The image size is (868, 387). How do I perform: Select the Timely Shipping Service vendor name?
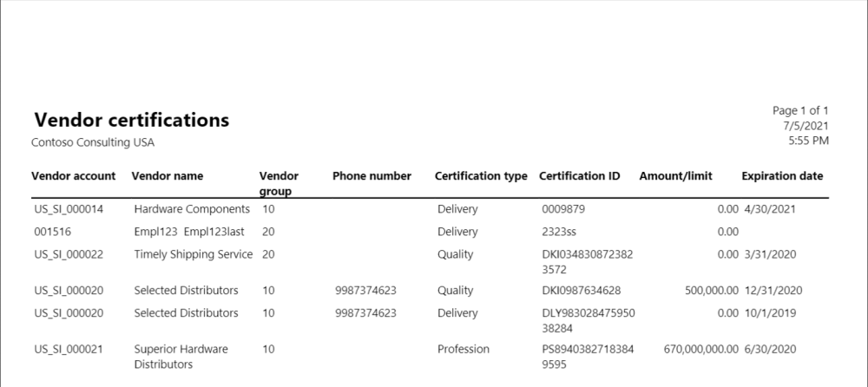click(194, 254)
